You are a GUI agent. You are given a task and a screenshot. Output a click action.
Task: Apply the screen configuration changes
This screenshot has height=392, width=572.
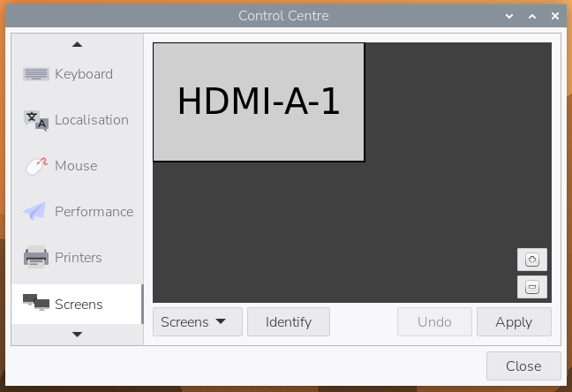[x=514, y=322]
